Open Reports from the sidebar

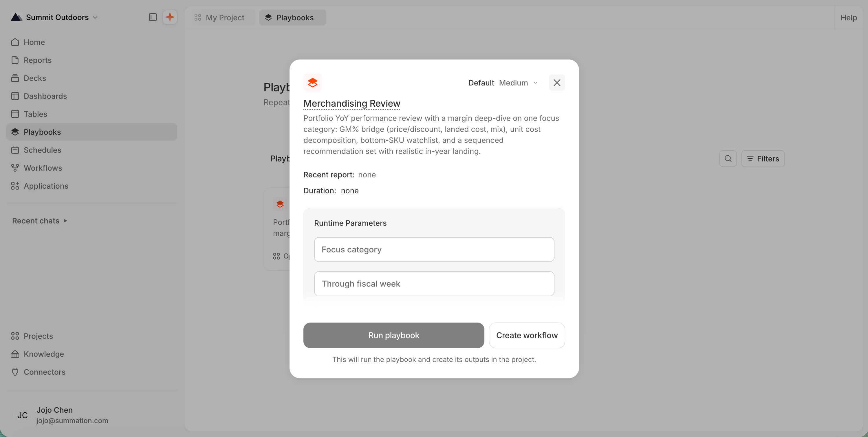point(92,60)
